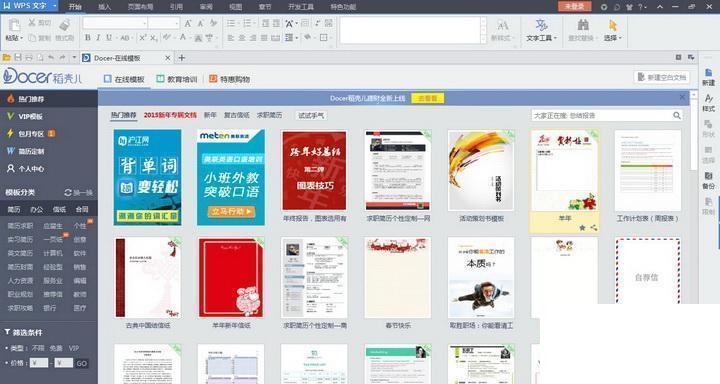The image size is (720, 384).
Task: Click the numbered list icon
Action: pyautogui.click(x=248, y=23)
